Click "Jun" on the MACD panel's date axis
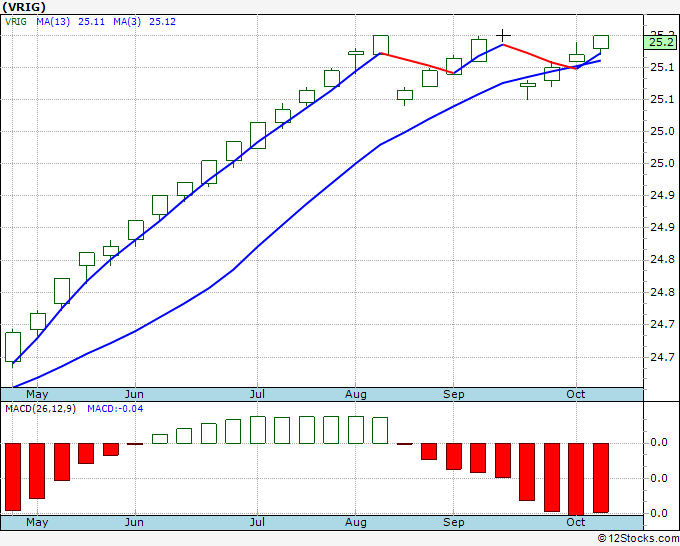The height and width of the screenshot is (546, 680). tap(134, 522)
